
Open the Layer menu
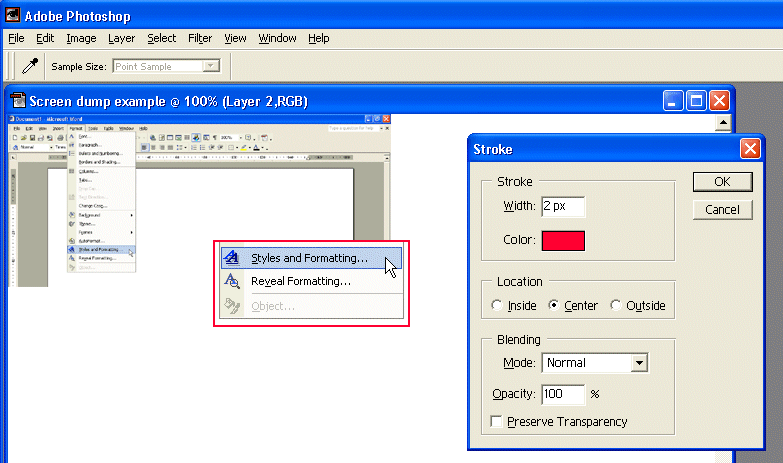pyautogui.click(x=121, y=38)
